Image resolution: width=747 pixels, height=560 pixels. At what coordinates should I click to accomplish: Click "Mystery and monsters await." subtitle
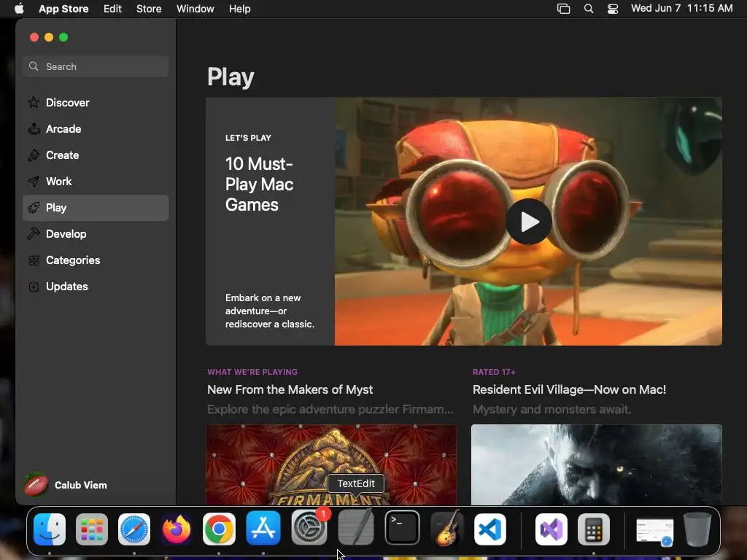(x=551, y=409)
